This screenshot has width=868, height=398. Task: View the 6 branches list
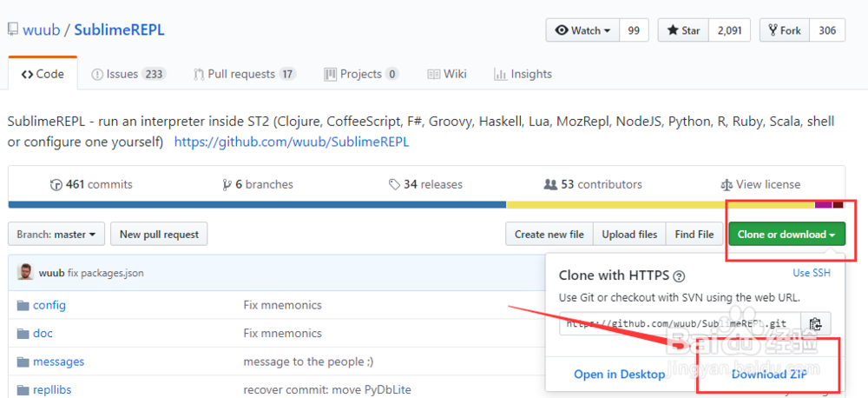tap(258, 184)
